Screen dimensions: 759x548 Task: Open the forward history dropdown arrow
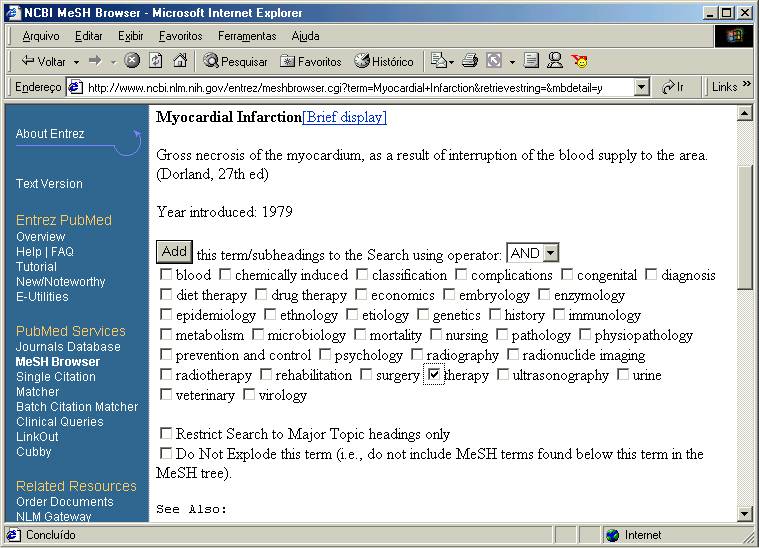[x=114, y=62]
